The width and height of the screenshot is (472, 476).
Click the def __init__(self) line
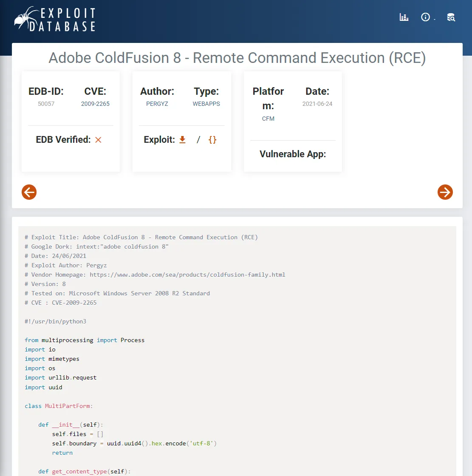tap(71, 425)
